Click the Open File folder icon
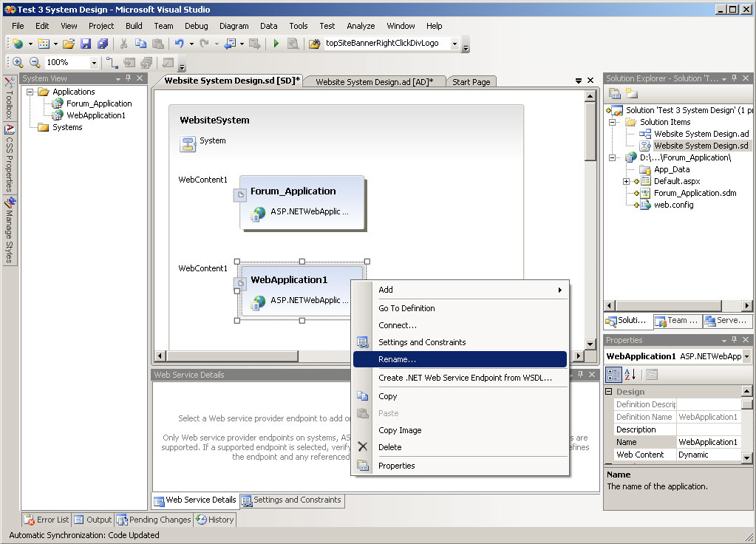 [x=69, y=44]
